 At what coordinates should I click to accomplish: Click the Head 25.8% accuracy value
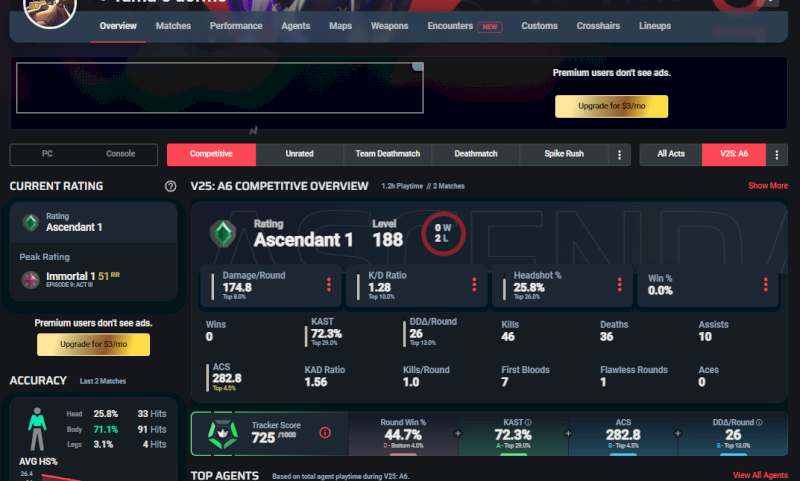point(106,414)
